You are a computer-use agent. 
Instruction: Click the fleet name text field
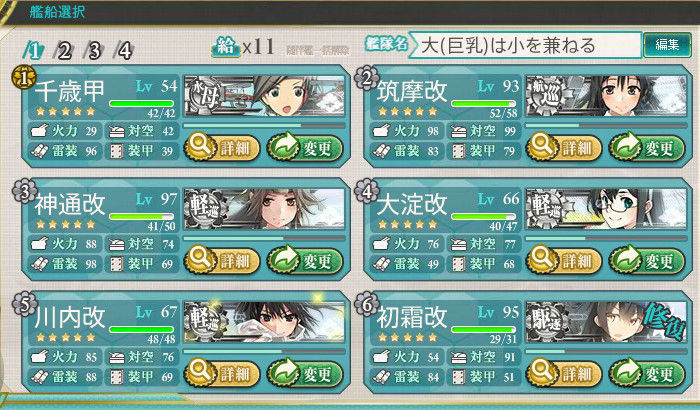tap(526, 45)
